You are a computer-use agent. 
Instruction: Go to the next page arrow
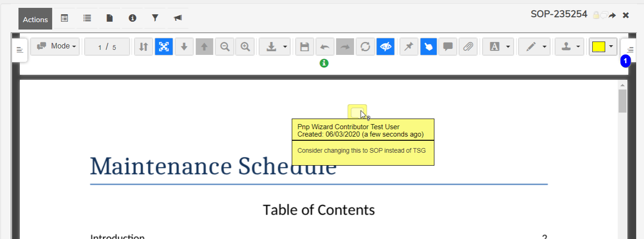pos(184,47)
